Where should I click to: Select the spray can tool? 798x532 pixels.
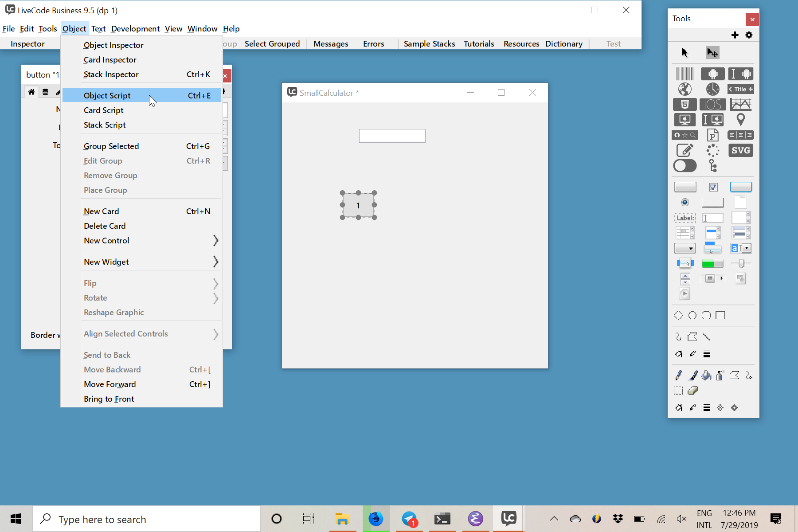720,376
